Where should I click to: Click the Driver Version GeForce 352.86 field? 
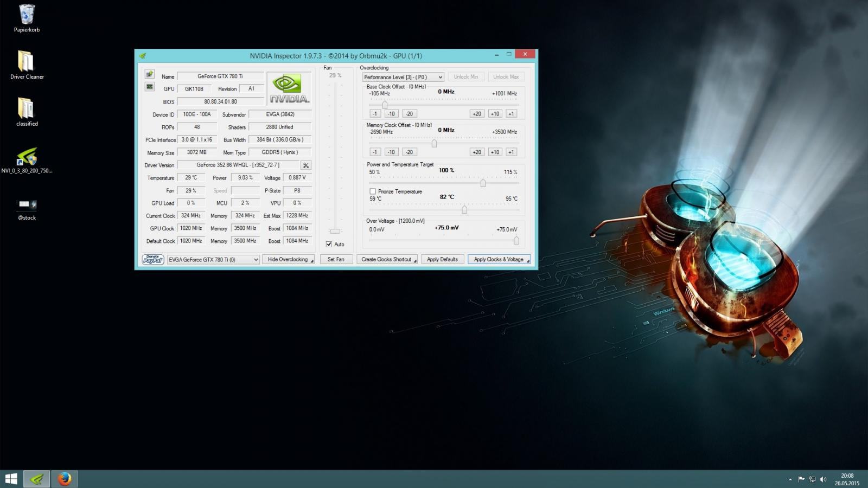click(x=238, y=165)
